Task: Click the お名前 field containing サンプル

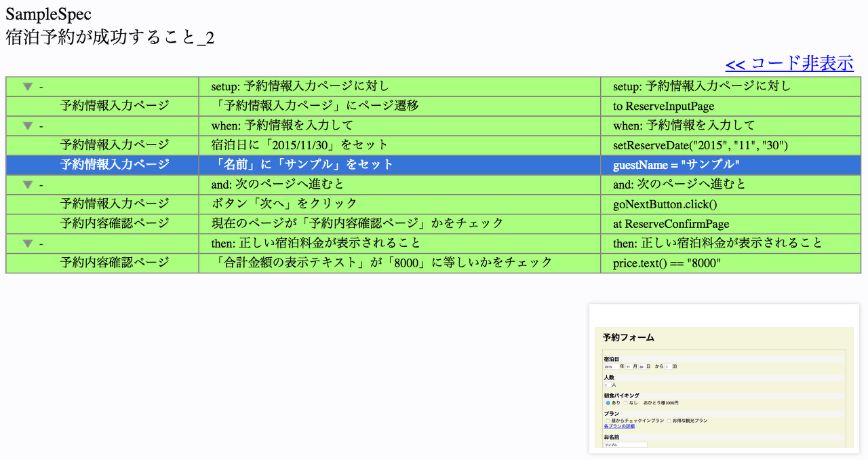Action: point(625,444)
